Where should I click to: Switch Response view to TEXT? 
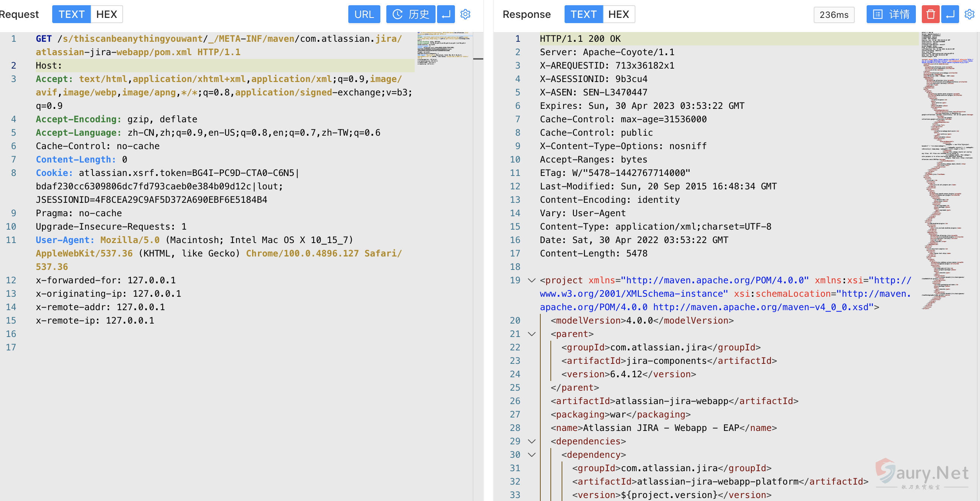pyautogui.click(x=583, y=14)
